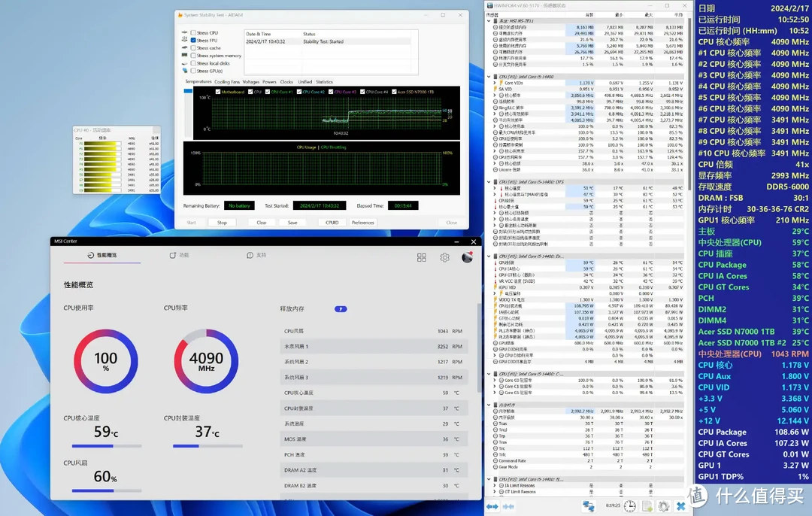Click Clear button in AIDA64

(262, 222)
